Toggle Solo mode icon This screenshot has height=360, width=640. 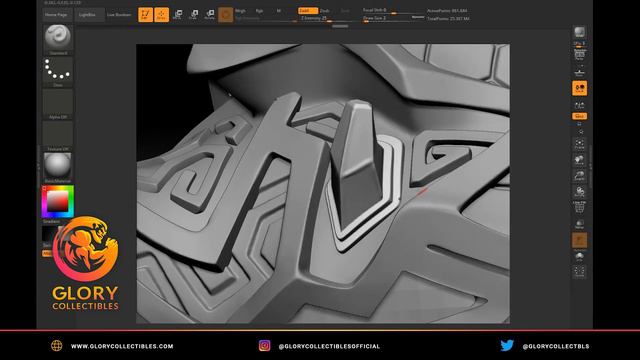579,256
